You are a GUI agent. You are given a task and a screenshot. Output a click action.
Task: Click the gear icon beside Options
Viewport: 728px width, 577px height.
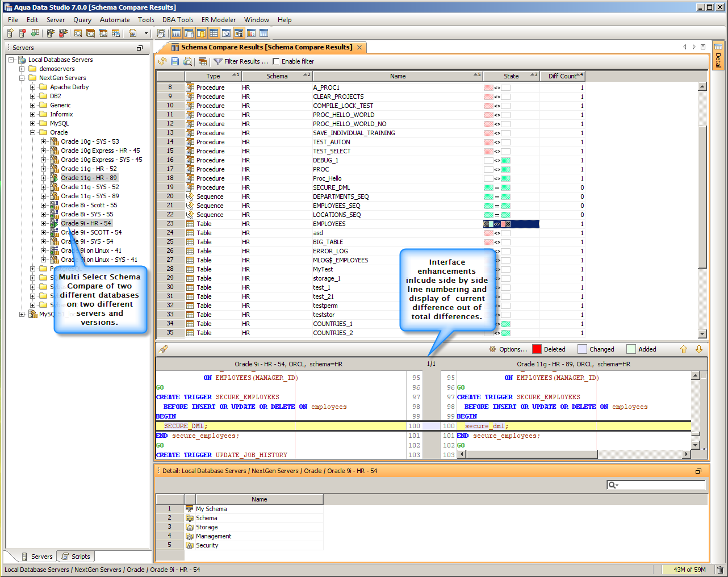coord(492,349)
